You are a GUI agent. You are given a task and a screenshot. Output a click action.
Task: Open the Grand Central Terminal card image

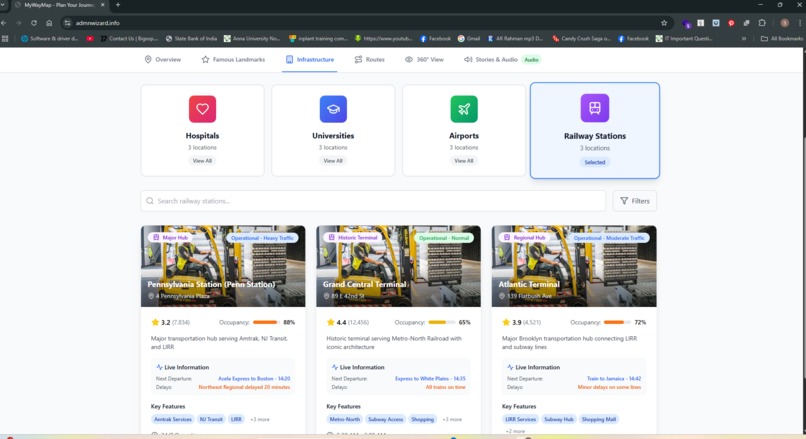pos(398,266)
